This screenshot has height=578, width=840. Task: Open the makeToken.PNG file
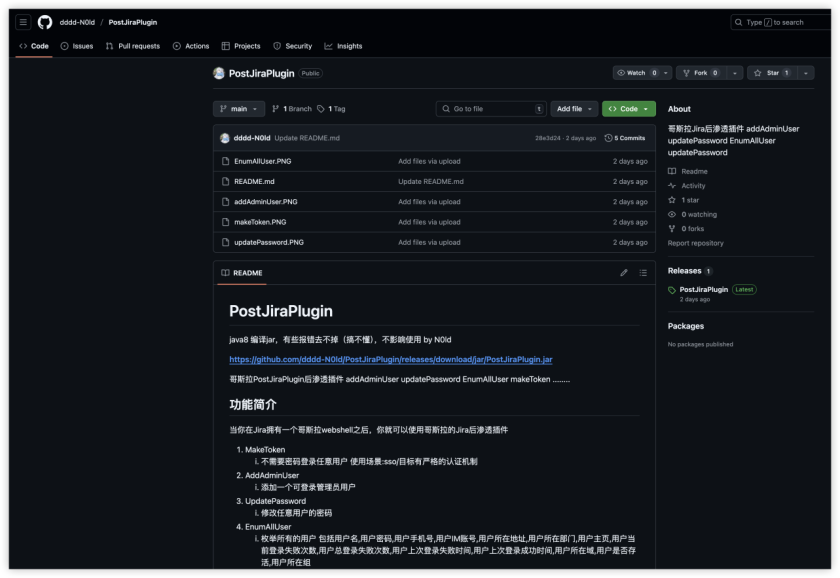click(260, 222)
